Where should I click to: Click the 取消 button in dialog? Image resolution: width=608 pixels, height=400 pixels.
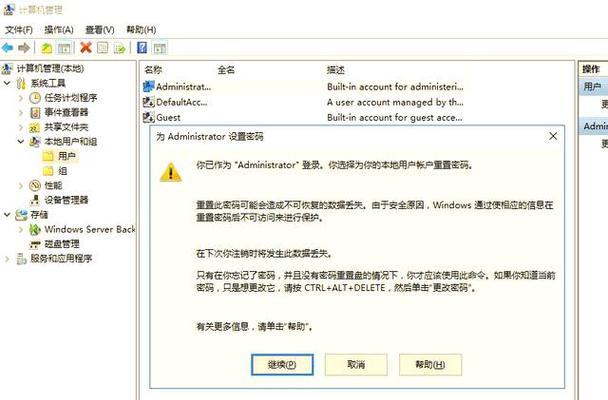(x=356, y=364)
